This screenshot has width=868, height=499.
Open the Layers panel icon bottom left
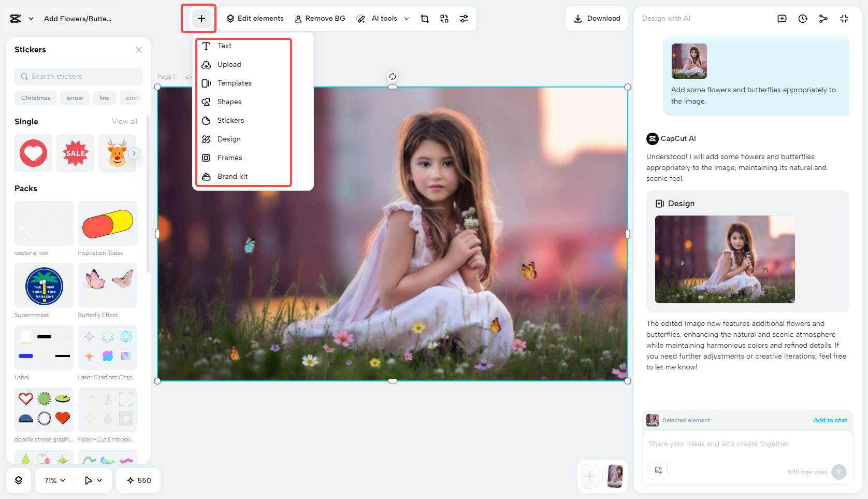(x=19, y=480)
